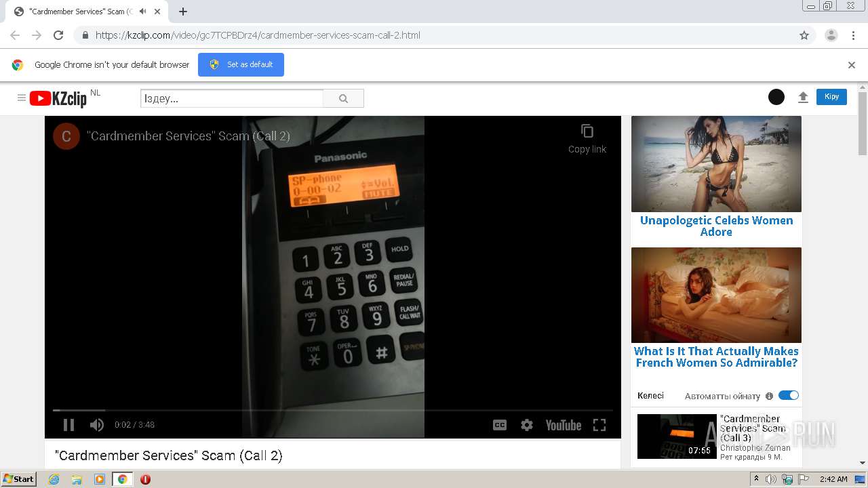Click Chrome taskbar icon
Screen dimensions: 868x488
click(x=122, y=479)
